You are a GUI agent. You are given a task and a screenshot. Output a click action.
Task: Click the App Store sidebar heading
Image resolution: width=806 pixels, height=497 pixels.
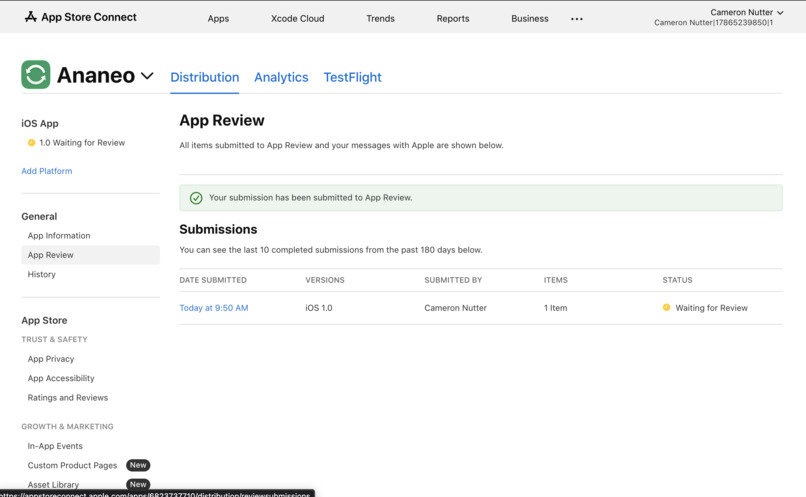click(x=44, y=320)
